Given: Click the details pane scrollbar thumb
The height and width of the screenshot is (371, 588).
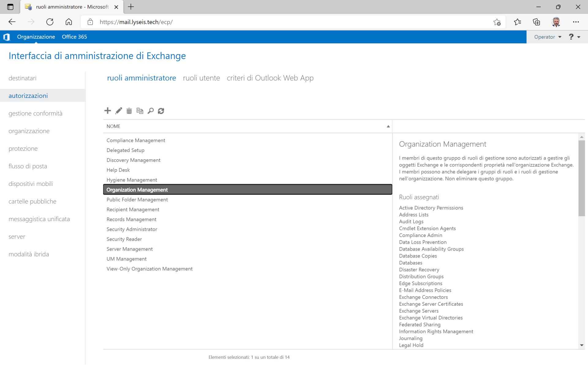Looking at the screenshot, I should coord(582,178).
